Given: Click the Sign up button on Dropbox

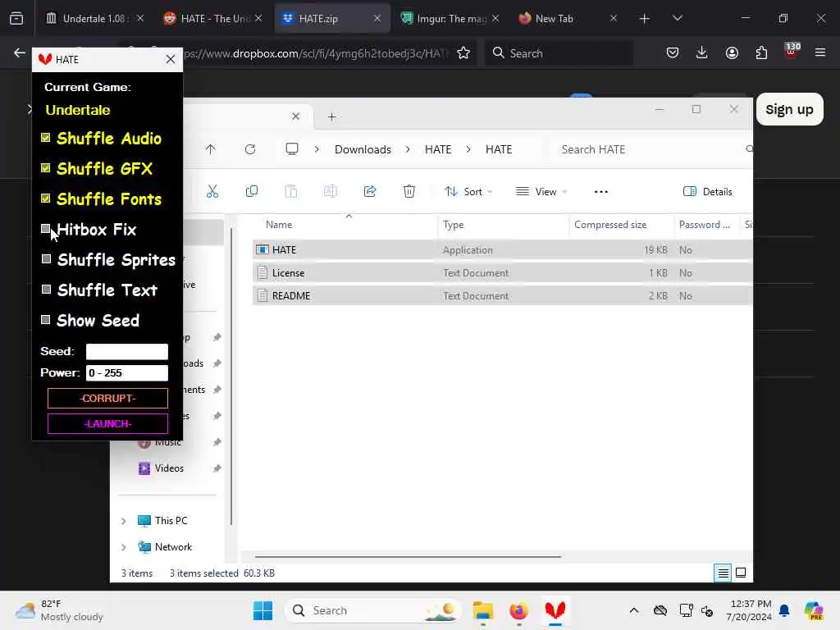Looking at the screenshot, I should (x=789, y=109).
